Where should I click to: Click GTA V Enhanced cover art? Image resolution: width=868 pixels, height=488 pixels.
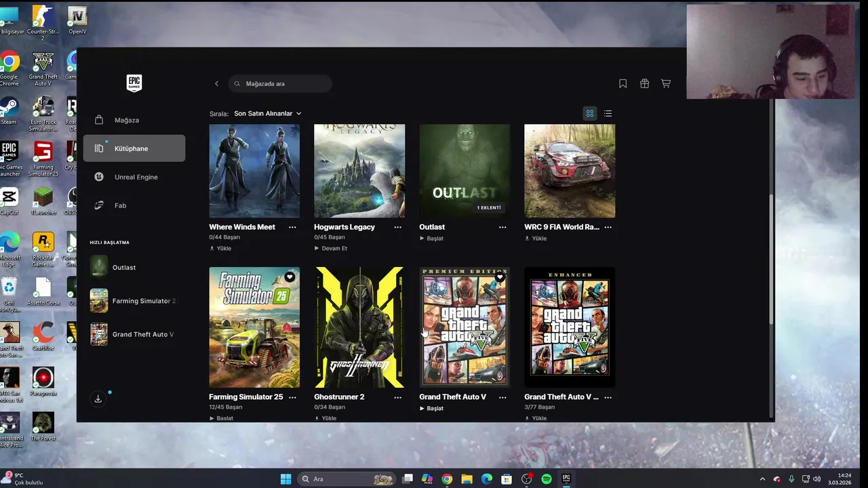pyautogui.click(x=570, y=327)
